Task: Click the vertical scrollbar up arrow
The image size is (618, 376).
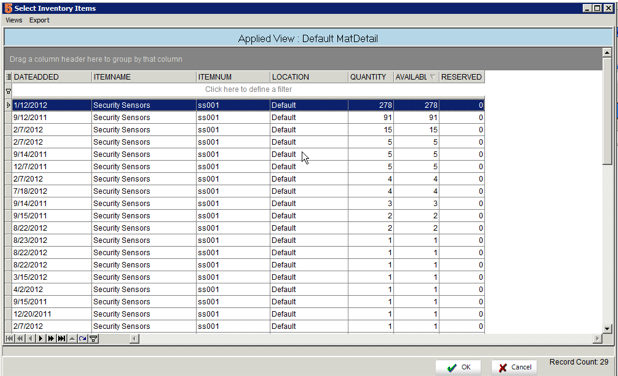Action: (607, 52)
